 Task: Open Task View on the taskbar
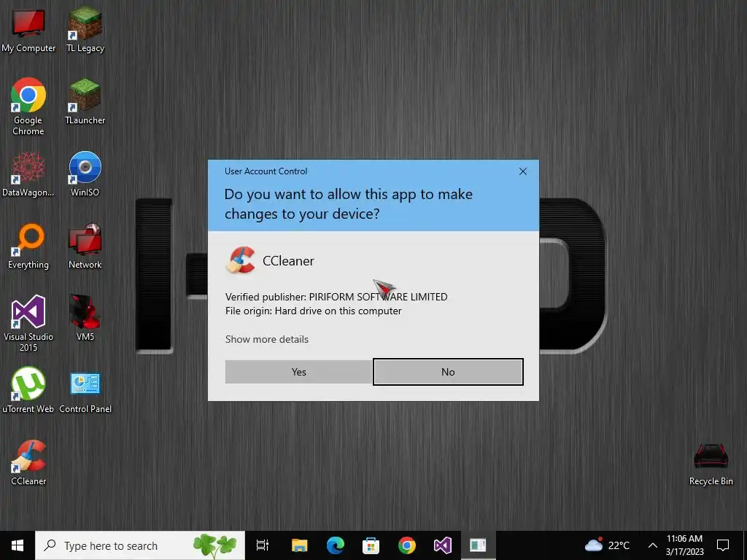coord(263,545)
